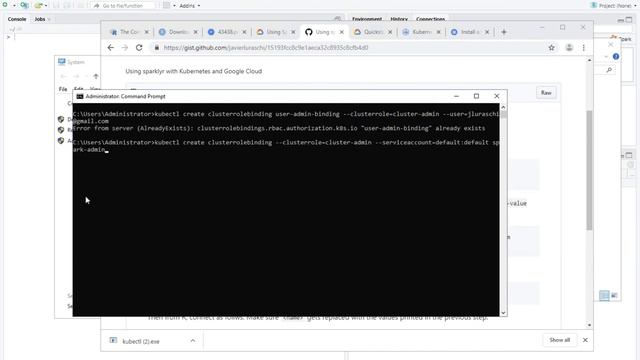Click the first shield link in System window

61,119
